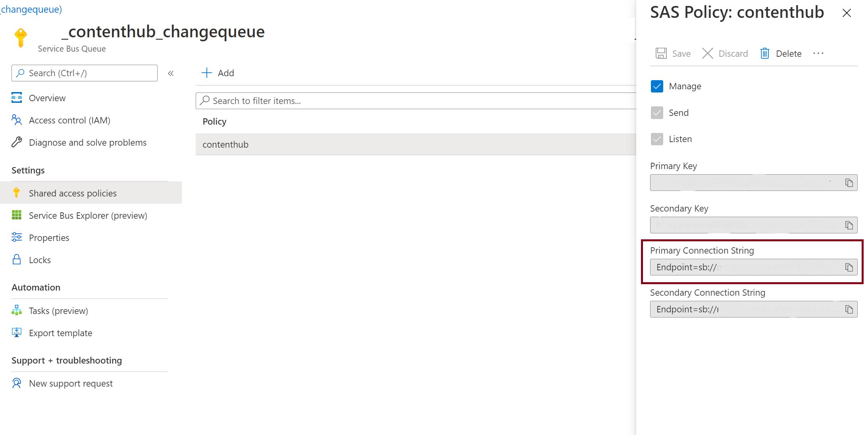Close the SAS Policy panel
This screenshot has height=435, width=868.
[847, 13]
